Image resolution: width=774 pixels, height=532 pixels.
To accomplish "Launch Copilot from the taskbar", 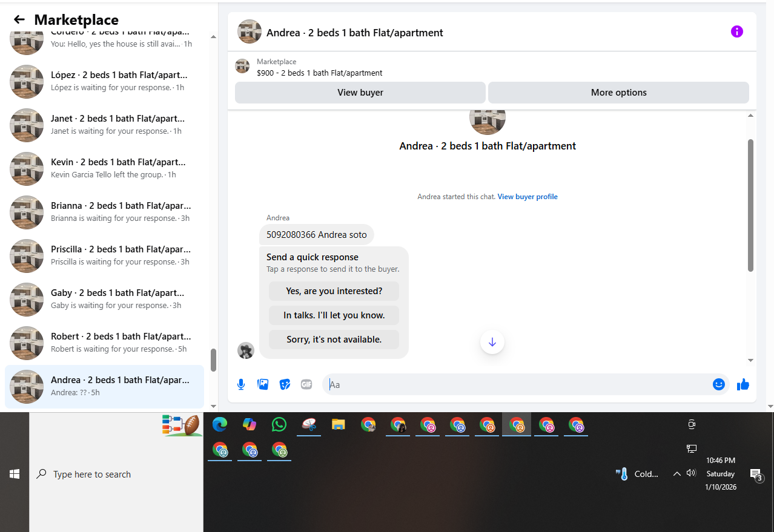I will (x=250, y=425).
